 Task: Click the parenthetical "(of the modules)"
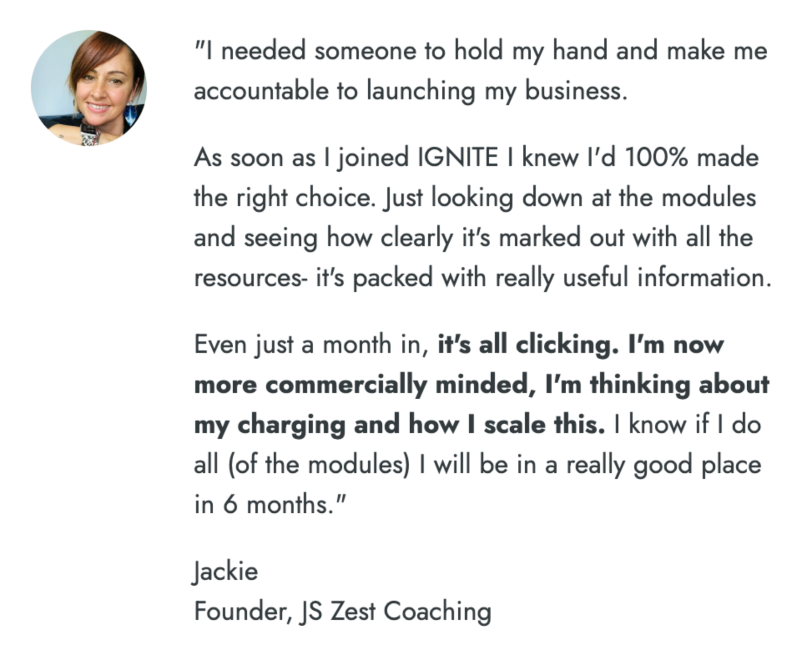(x=319, y=464)
